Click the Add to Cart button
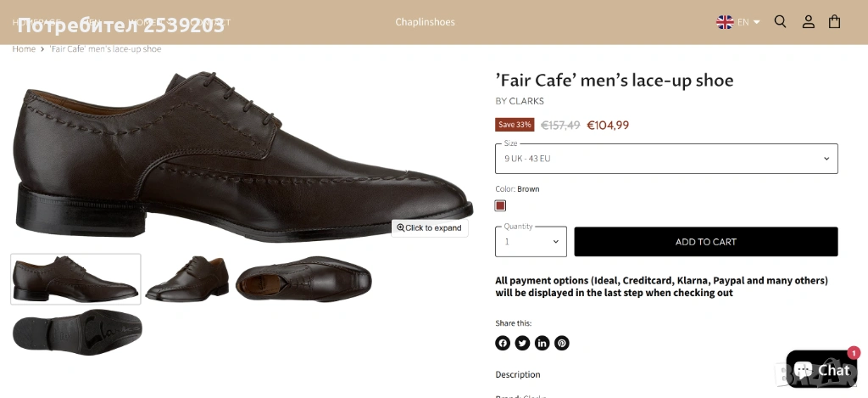The width and height of the screenshot is (868, 398). coord(705,242)
